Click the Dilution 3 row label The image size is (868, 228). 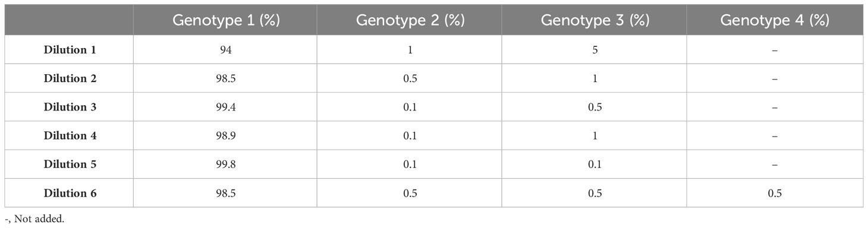point(70,107)
